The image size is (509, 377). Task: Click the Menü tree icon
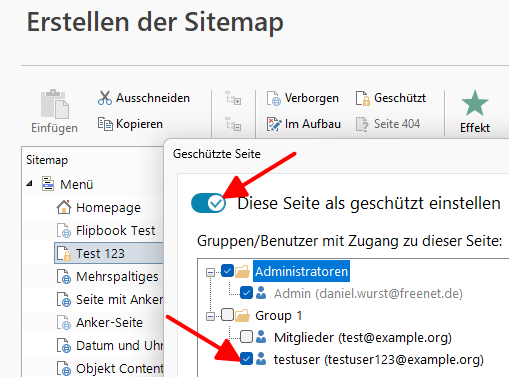coord(48,184)
